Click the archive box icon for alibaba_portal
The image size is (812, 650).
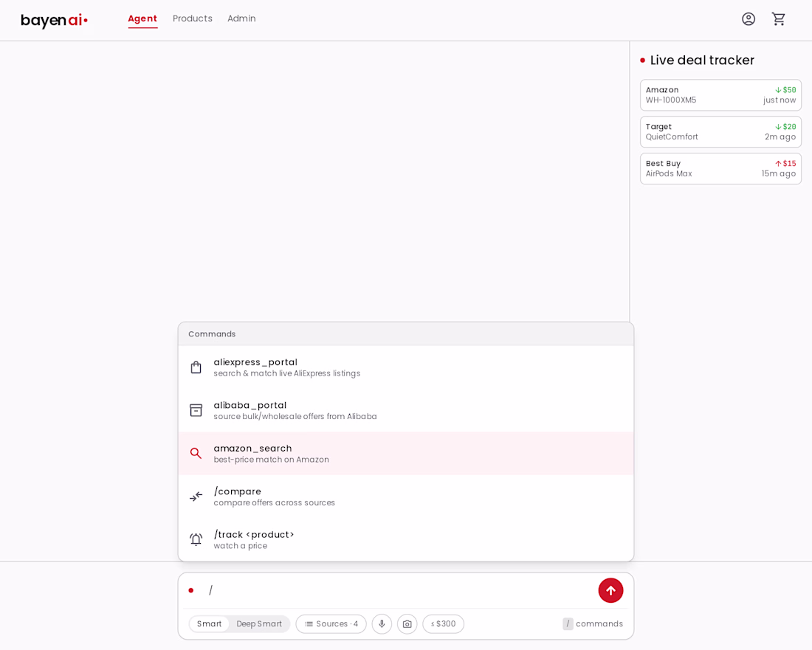(196, 410)
